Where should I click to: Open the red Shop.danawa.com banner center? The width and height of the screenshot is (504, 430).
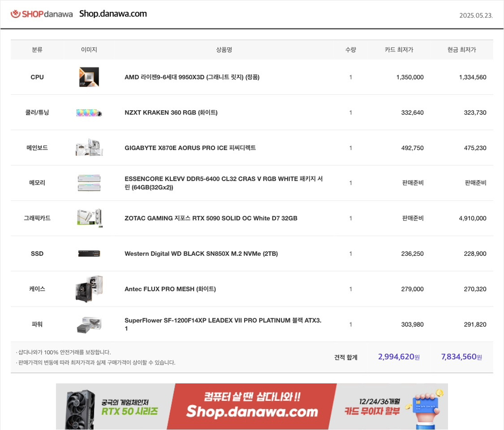click(x=252, y=406)
